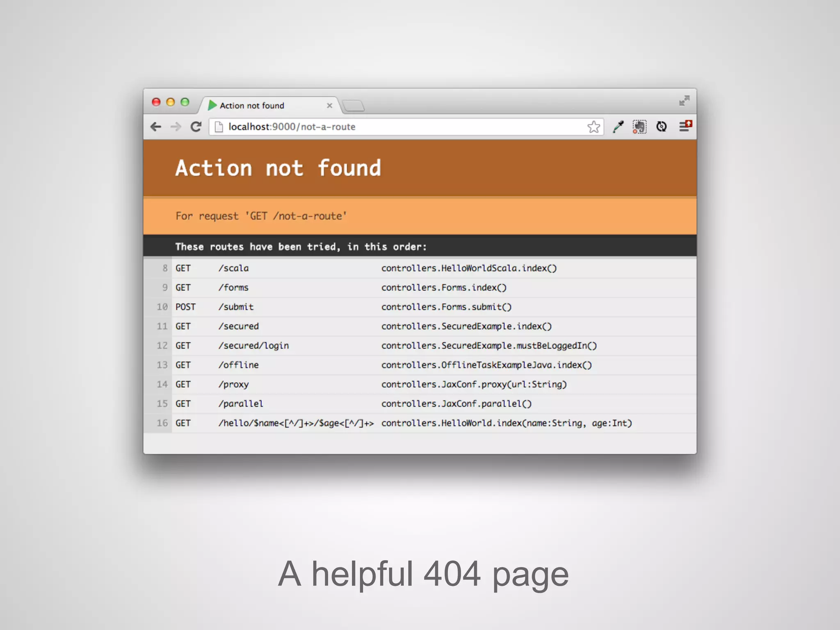The height and width of the screenshot is (630, 840).
Task: Open the Chrome menu icon
Action: [685, 126]
